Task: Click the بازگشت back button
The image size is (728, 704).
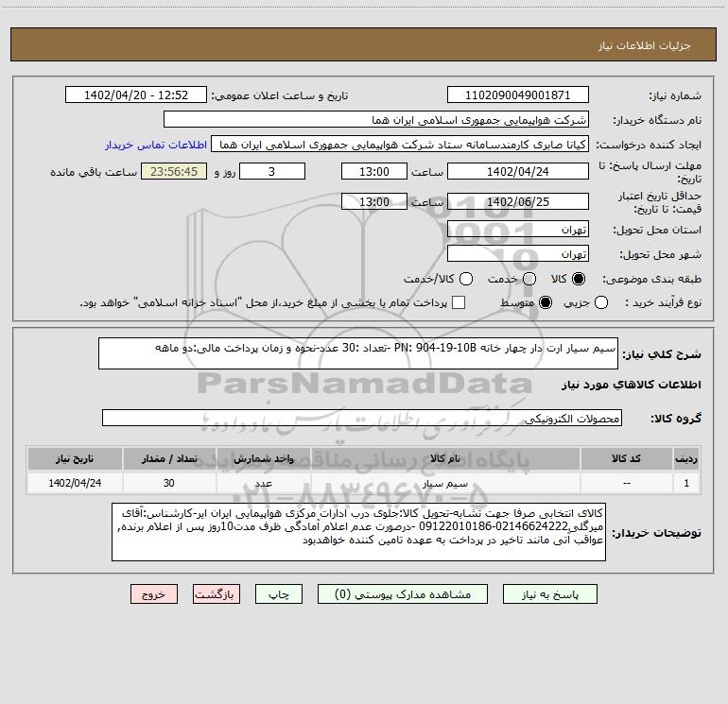Action: point(217,594)
